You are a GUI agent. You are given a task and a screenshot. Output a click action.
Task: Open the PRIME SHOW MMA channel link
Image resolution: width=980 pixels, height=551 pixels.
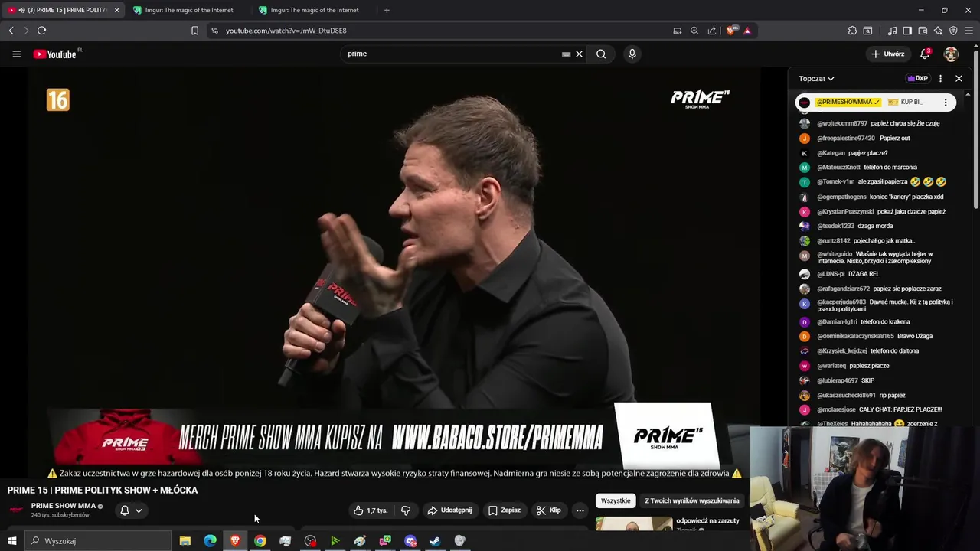pos(63,506)
